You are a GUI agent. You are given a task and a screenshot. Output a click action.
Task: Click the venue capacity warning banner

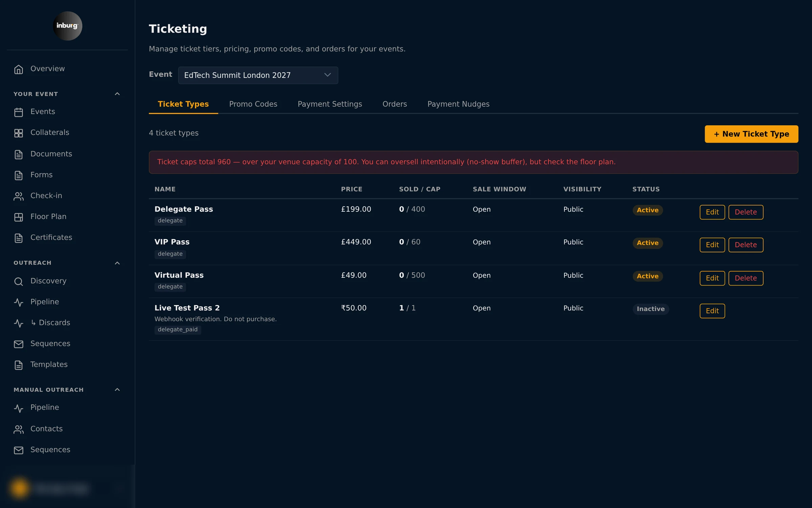pos(473,162)
